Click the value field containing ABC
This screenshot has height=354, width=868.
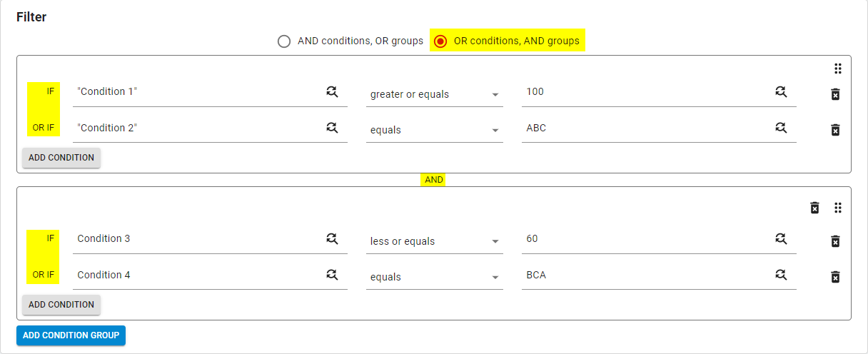(x=659, y=129)
